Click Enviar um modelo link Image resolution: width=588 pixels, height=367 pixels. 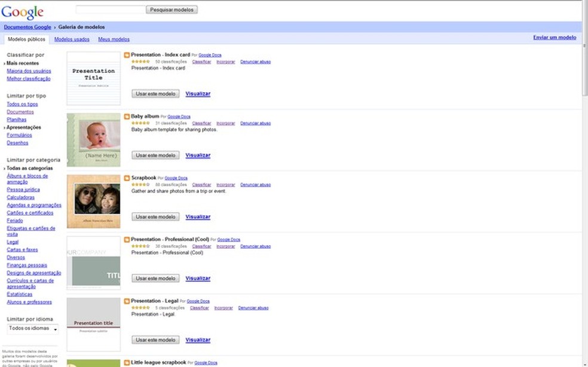coord(555,38)
